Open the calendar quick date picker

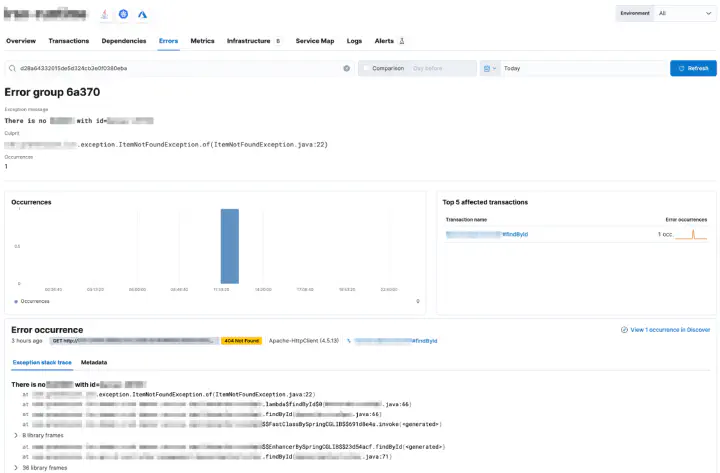coord(489,68)
